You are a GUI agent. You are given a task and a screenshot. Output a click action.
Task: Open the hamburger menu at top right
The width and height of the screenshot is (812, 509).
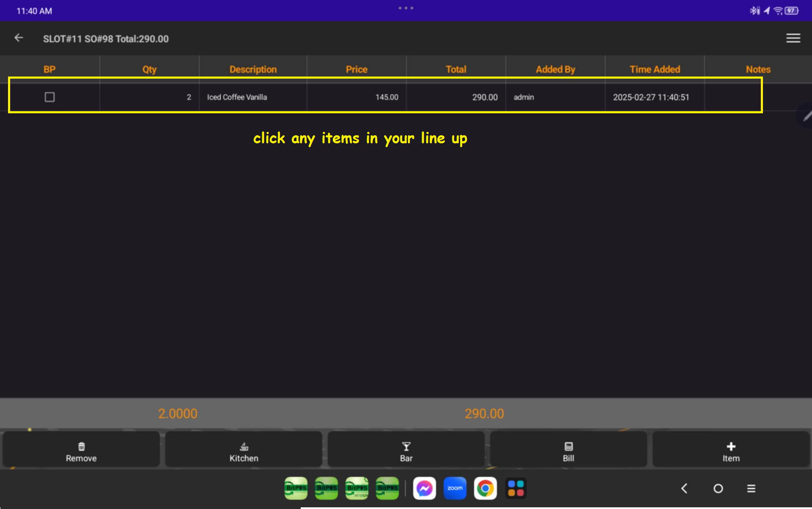793,38
